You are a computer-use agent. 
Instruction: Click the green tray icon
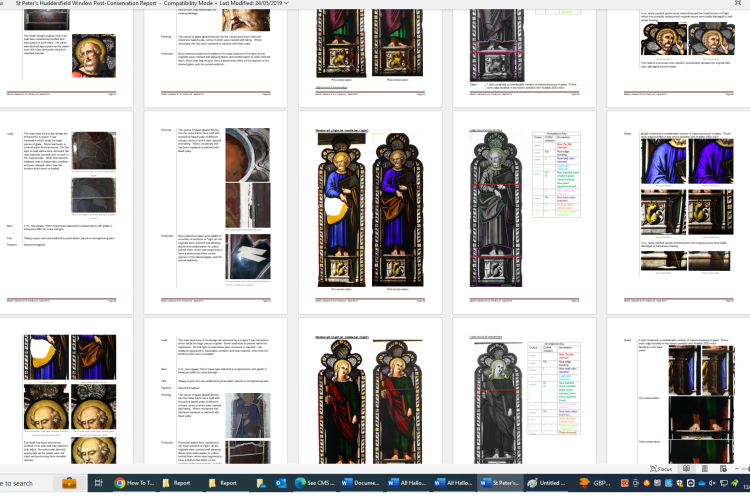coord(735,483)
